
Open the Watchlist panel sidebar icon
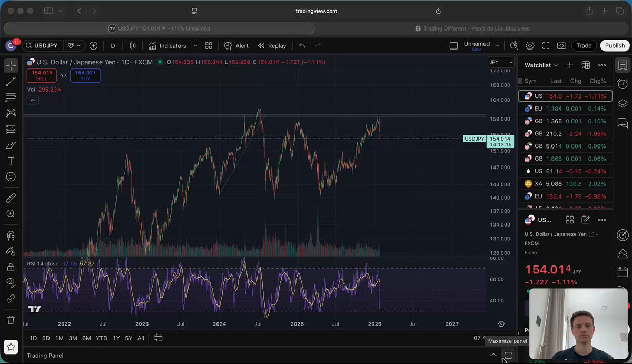click(x=623, y=65)
